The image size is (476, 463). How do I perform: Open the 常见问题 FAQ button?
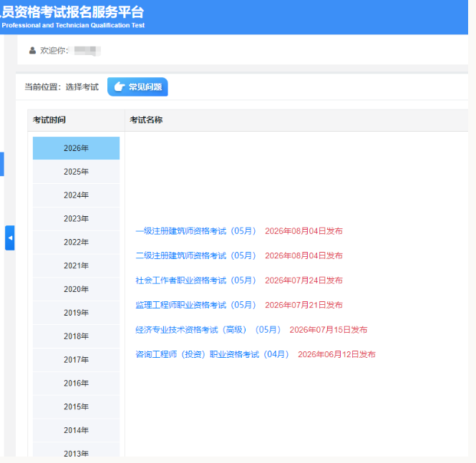point(137,87)
